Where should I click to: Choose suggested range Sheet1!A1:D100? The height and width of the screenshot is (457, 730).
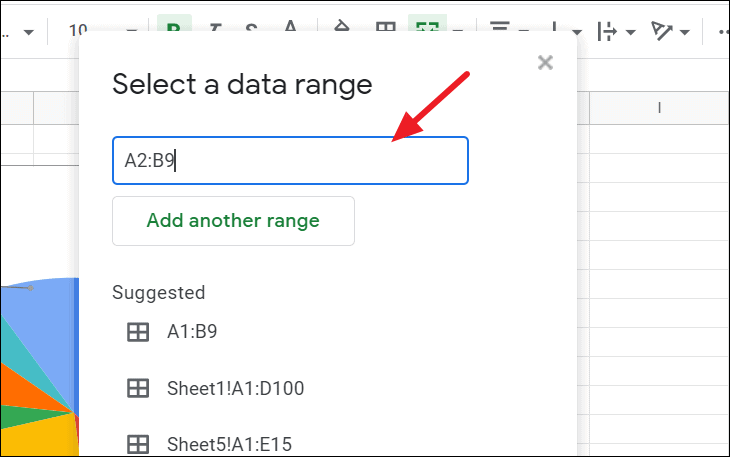235,388
